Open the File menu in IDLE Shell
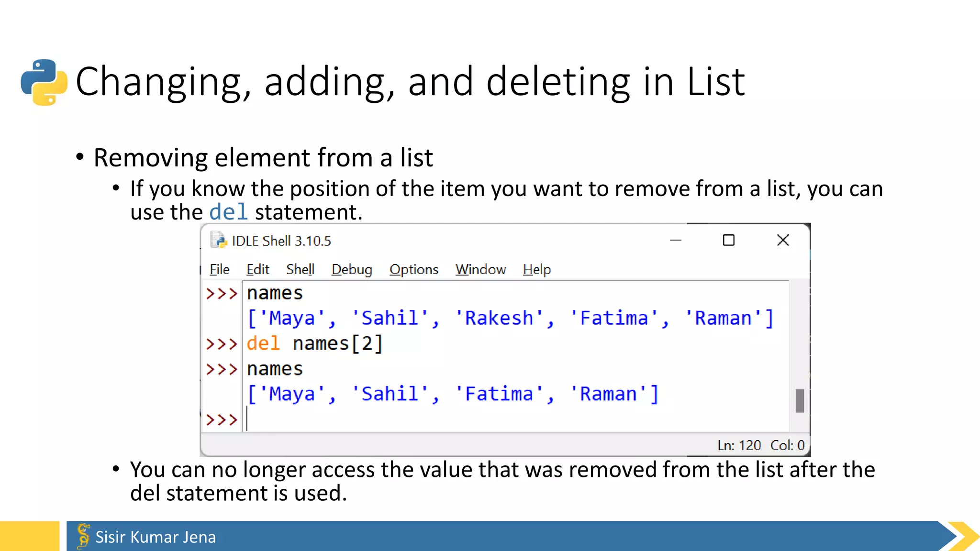The height and width of the screenshot is (551, 980). click(x=220, y=269)
